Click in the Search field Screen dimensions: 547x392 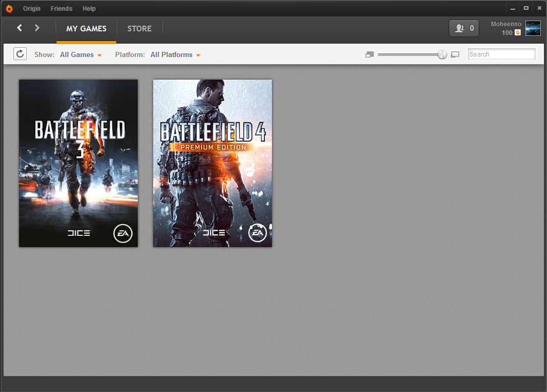[501, 54]
